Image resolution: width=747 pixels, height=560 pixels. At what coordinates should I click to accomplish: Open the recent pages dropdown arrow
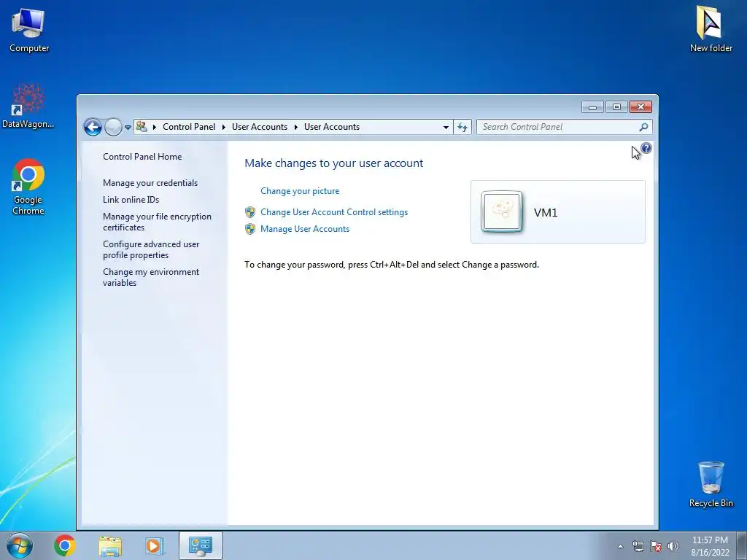tap(128, 127)
